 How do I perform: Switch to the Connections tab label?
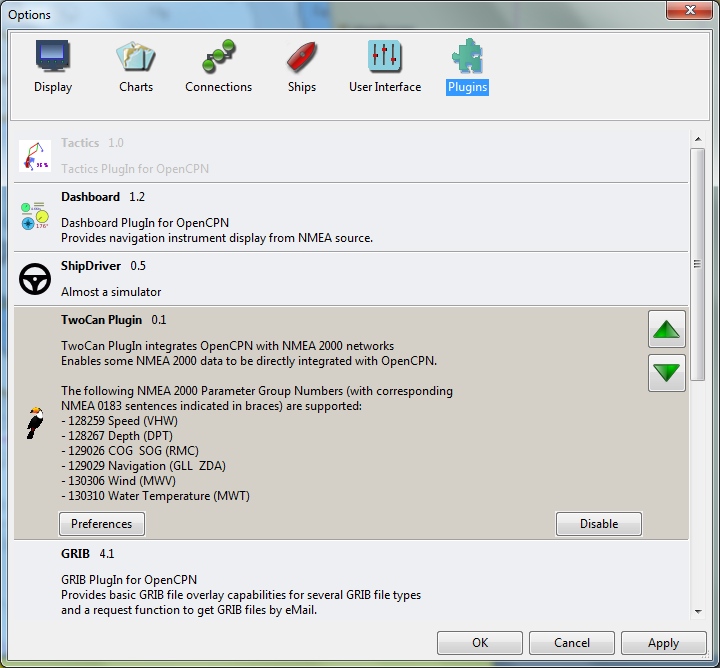pyautogui.click(x=219, y=87)
